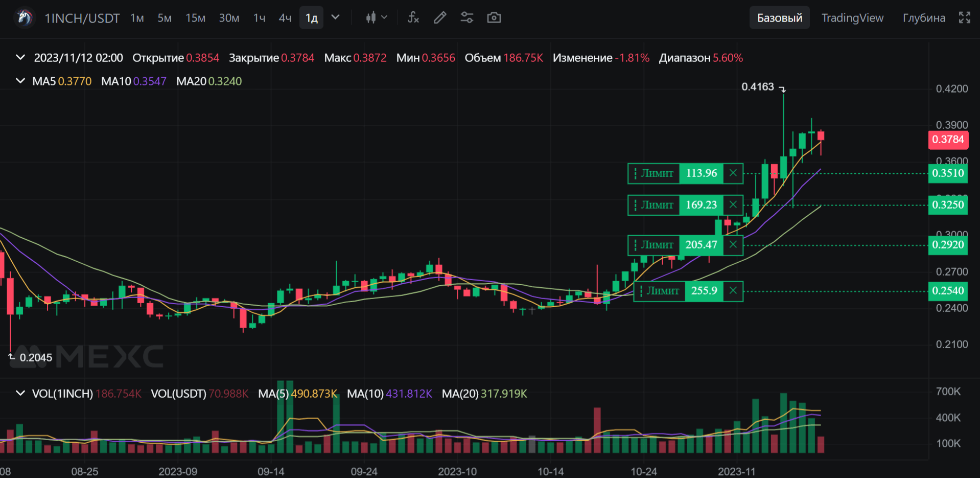Click the MA5 0.3770 indicator value
This screenshot has height=478, width=980.
[62, 81]
